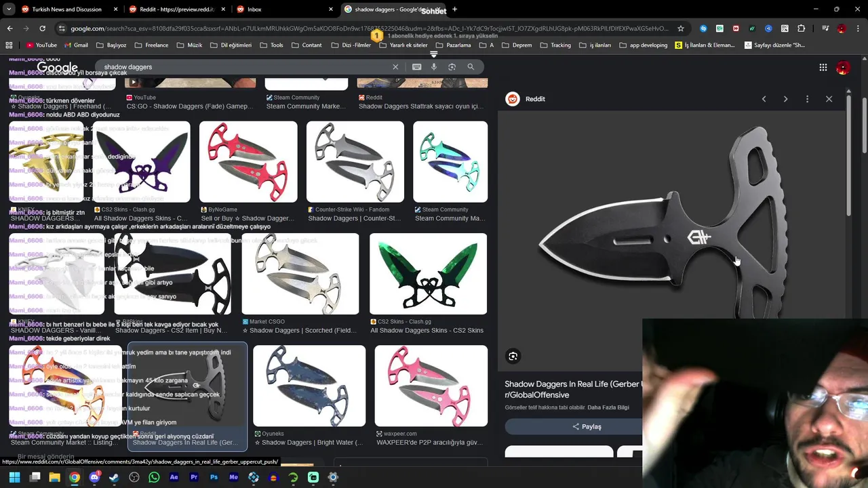Open a new browser tab

click(x=454, y=9)
